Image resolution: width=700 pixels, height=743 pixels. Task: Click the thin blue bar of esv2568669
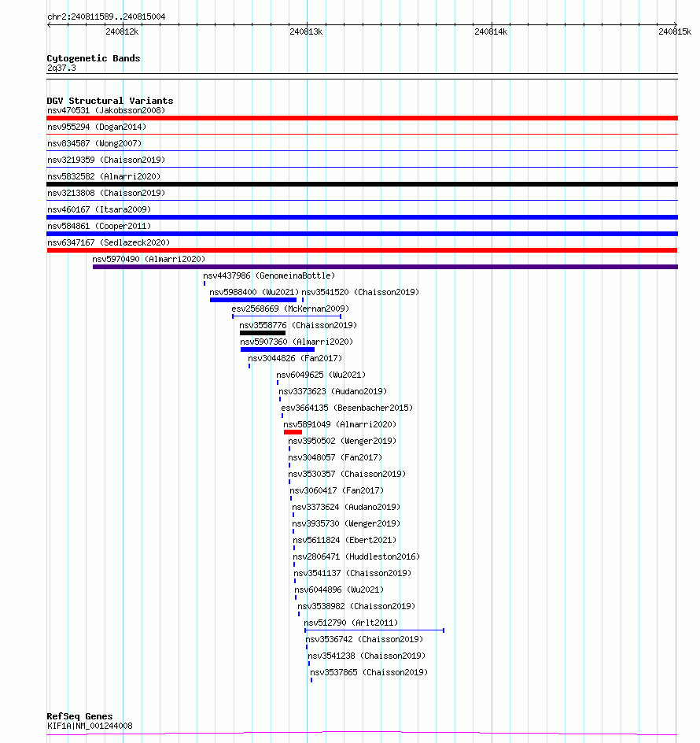tap(286, 316)
